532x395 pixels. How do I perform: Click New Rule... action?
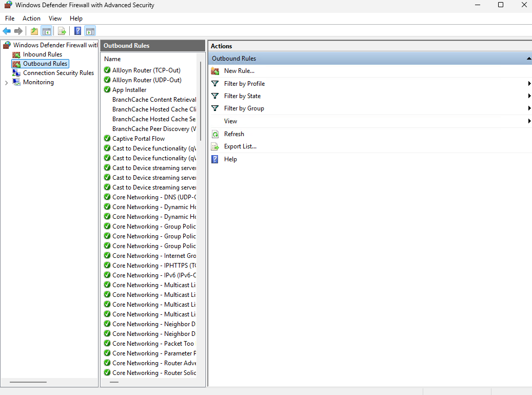239,71
